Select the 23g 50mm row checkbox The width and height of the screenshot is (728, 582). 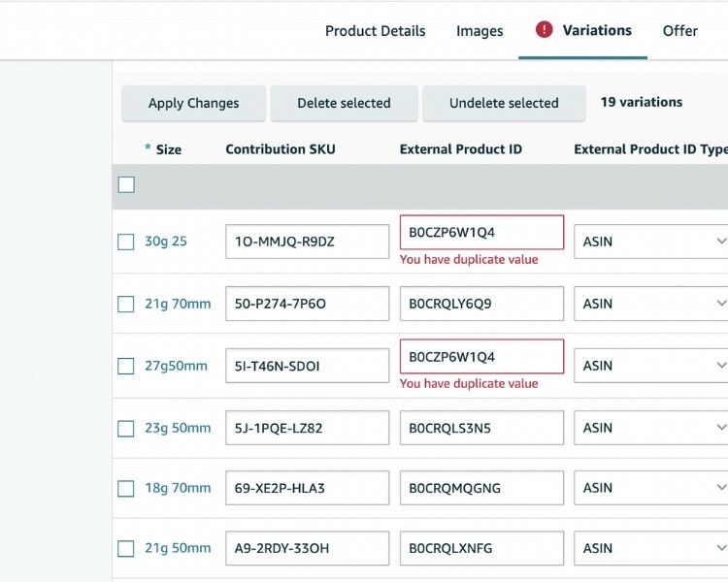point(126,428)
